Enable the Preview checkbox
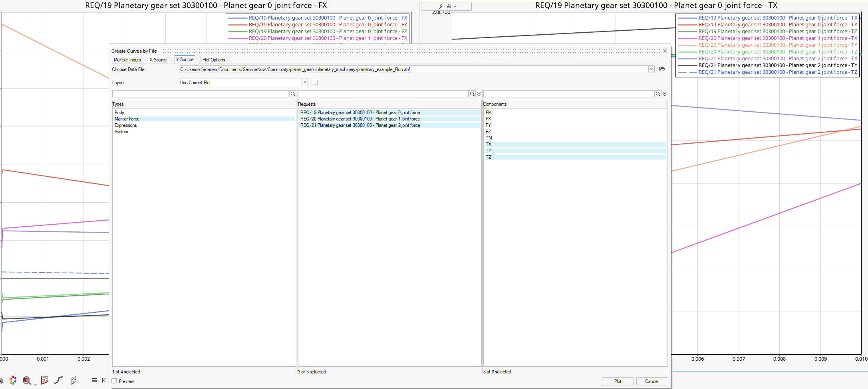 [x=114, y=381]
